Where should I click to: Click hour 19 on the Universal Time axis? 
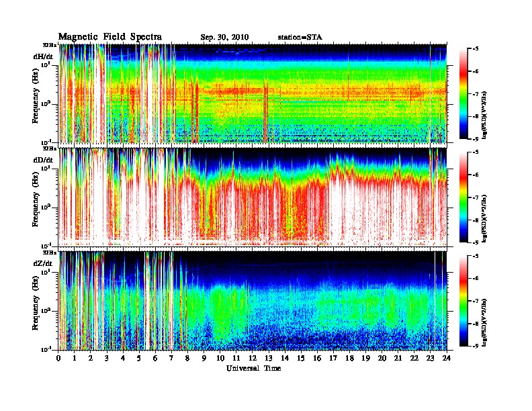tap(365, 359)
